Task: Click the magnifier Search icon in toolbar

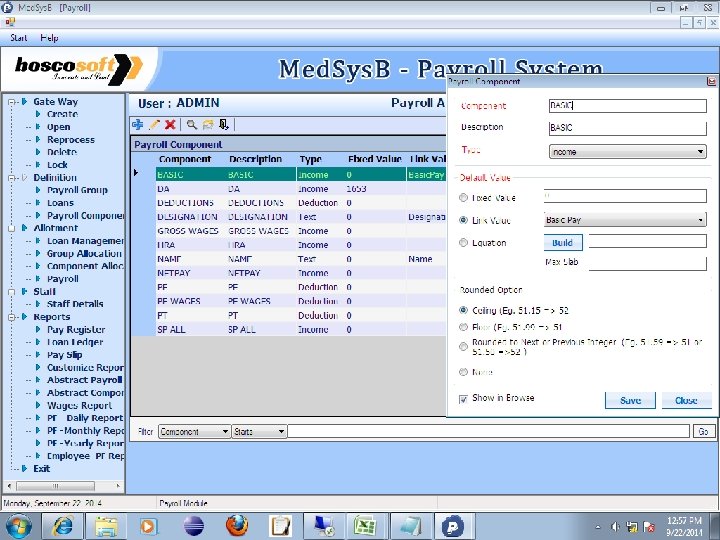Action: coord(192,124)
